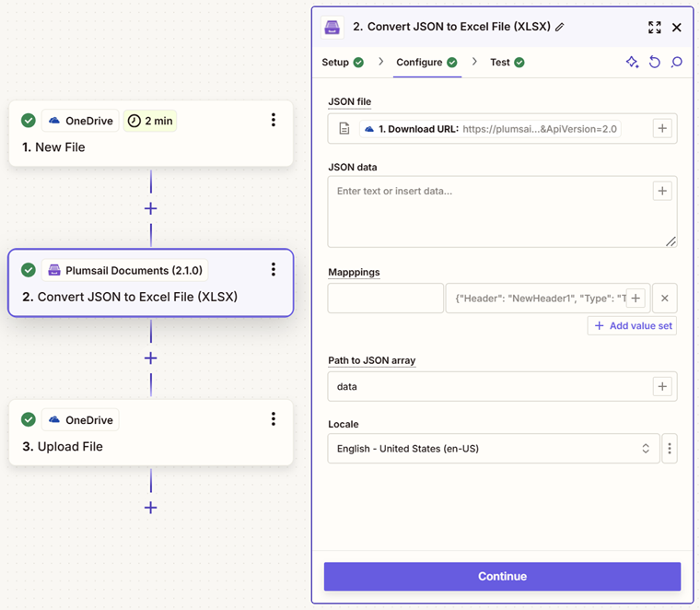Remove the Mappings value set row
The width and height of the screenshot is (700, 610).
pos(665,299)
